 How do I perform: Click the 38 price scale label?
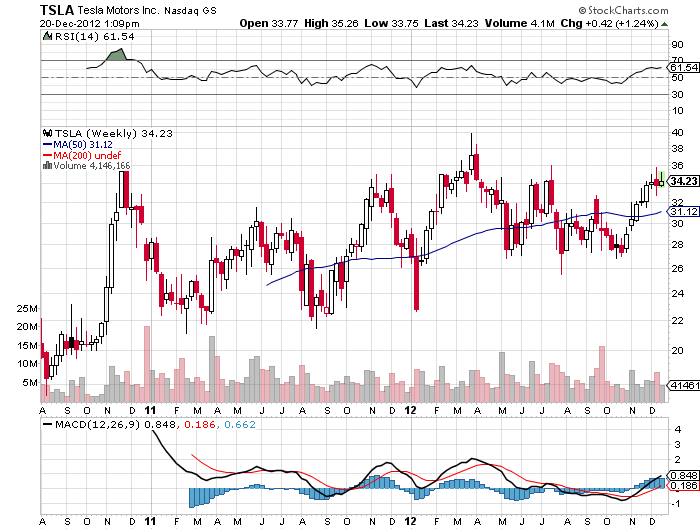click(x=677, y=149)
